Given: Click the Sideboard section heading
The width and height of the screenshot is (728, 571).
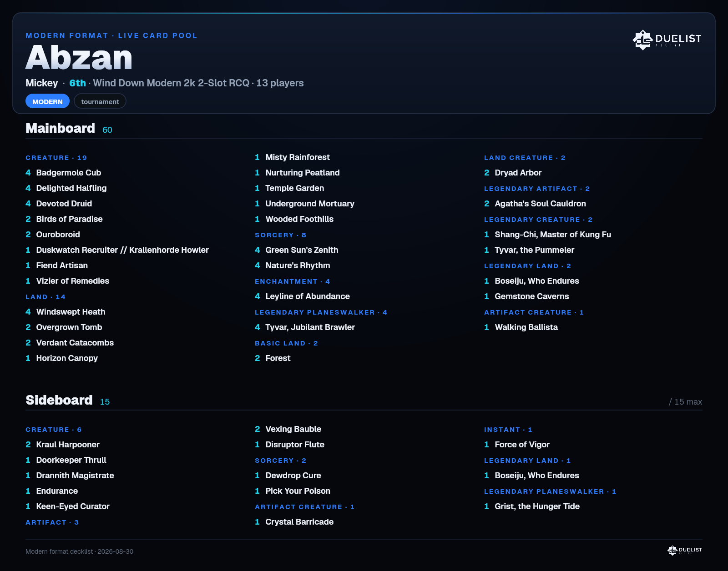Looking at the screenshot, I should click(59, 400).
